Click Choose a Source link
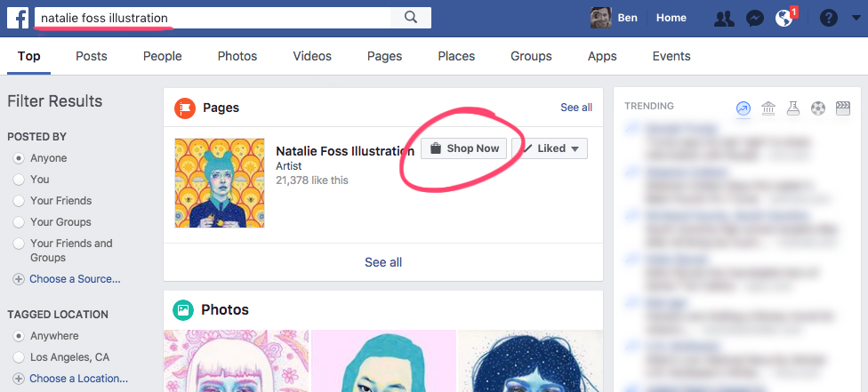The width and height of the screenshot is (868, 392). pyautogui.click(x=75, y=279)
